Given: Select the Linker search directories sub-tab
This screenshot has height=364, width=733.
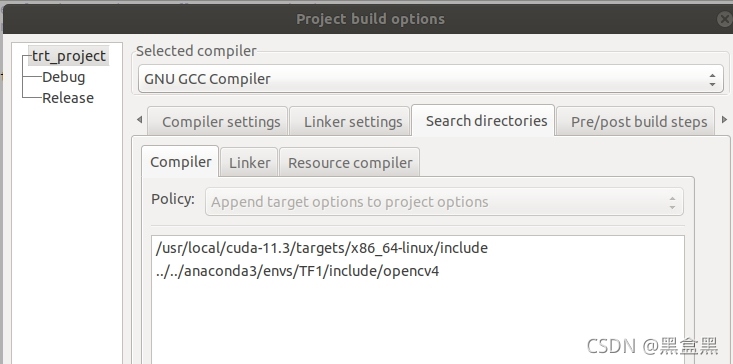Looking at the screenshot, I should coord(249,163).
